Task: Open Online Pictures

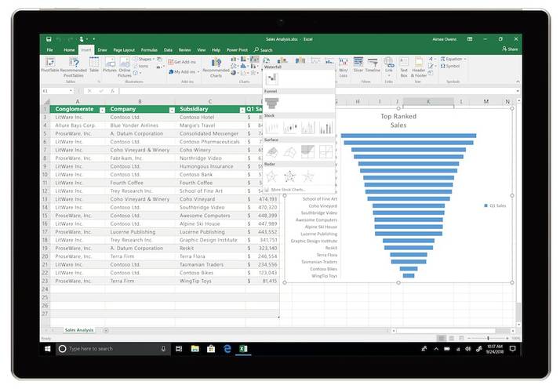Action: [x=125, y=67]
